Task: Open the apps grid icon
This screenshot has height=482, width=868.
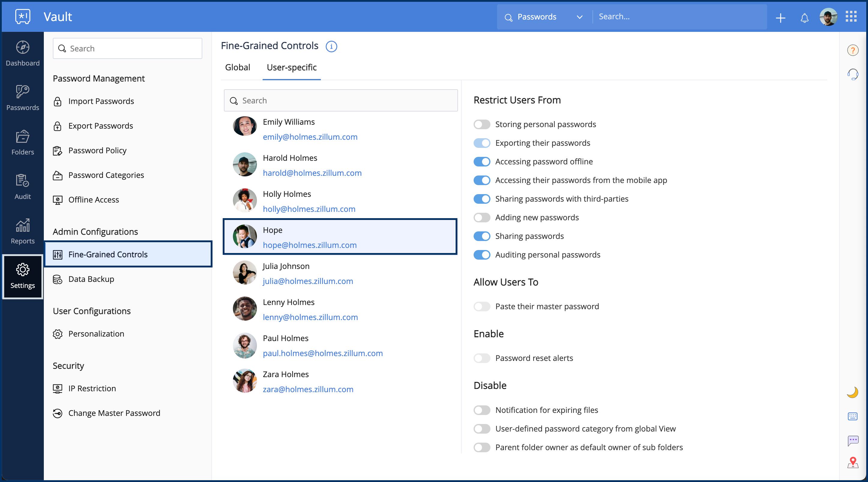Action: pyautogui.click(x=851, y=16)
